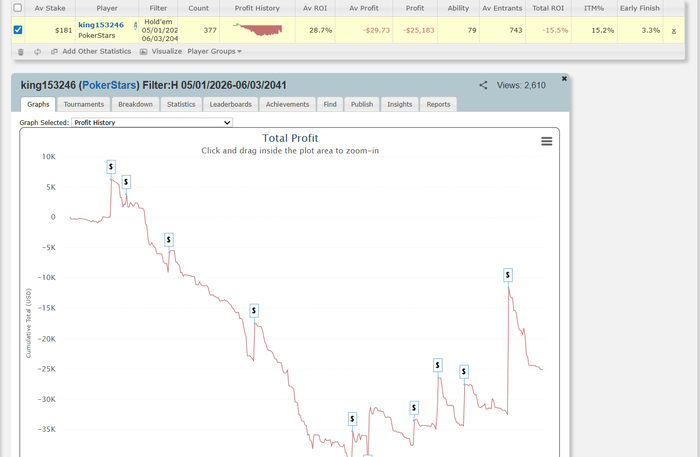Open the Find tab
Image resolution: width=700 pixels, height=457 pixels.
tap(330, 104)
